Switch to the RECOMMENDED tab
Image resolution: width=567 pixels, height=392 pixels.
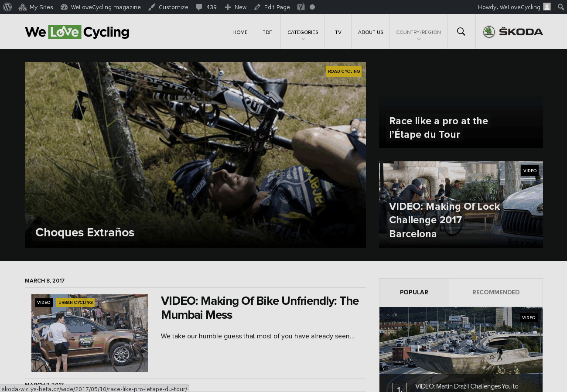[496, 293]
